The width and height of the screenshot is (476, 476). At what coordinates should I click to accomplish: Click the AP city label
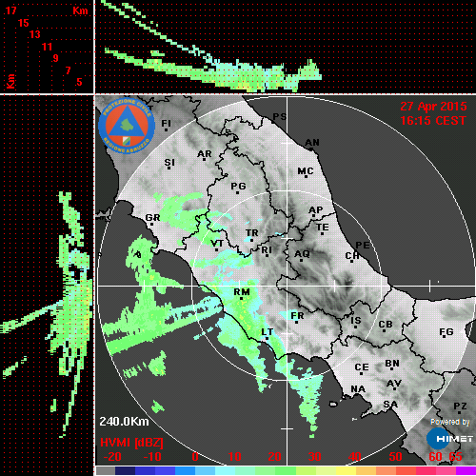pyautogui.click(x=316, y=210)
